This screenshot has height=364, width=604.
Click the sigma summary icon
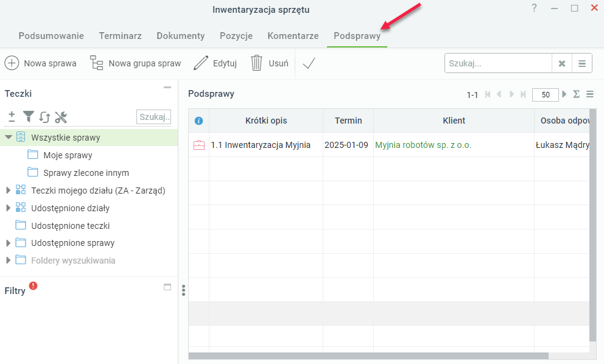coord(576,94)
